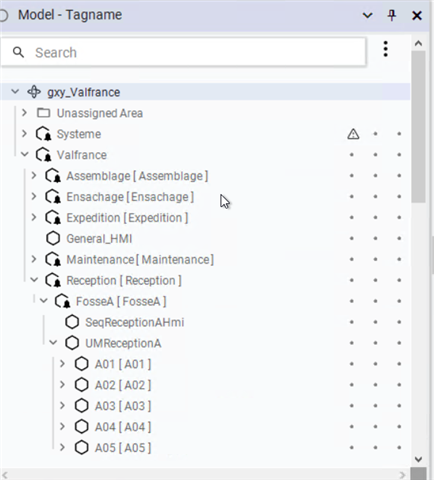Click the vertical scrollbar down arrow
434x480 pixels.
click(419, 459)
